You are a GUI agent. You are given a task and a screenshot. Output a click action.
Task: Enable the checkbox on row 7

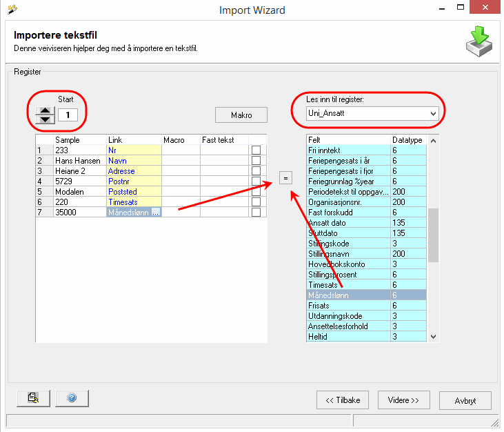point(256,213)
